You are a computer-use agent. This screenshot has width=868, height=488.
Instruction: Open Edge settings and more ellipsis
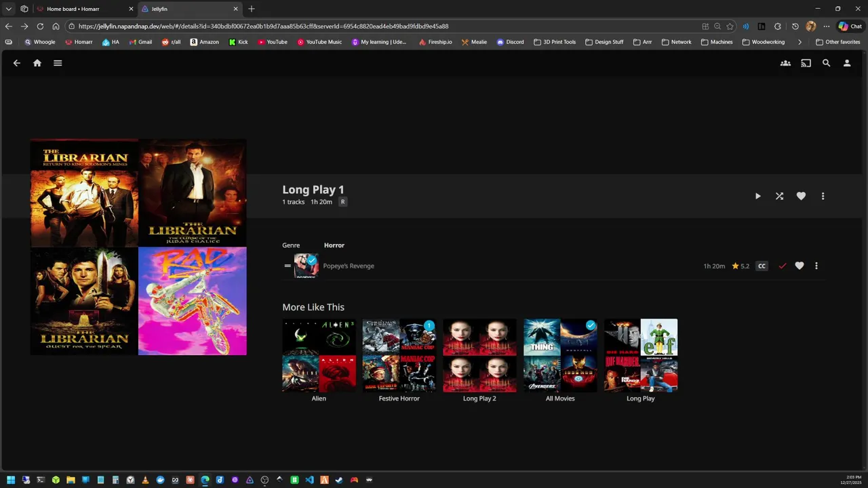827,26
